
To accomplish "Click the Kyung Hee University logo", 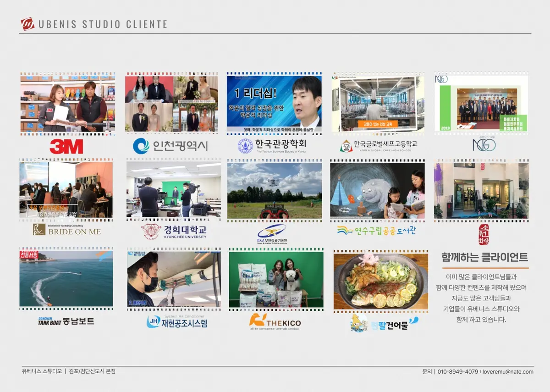I will tap(174, 232).
